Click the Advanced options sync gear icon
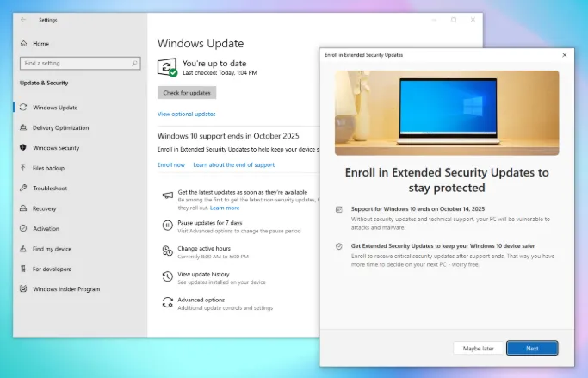The width and height of the screenshot is (588, 378). 168,302
